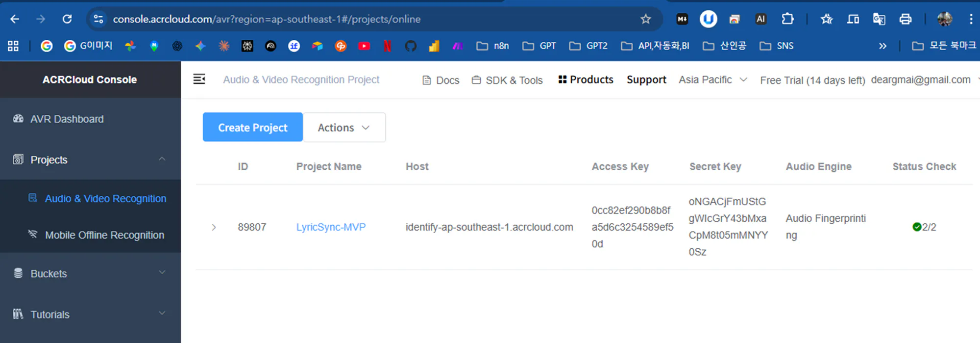Open the Actions dropdown menu
The height and width of the screenshot is (343, 980).
tap(344, 128)
